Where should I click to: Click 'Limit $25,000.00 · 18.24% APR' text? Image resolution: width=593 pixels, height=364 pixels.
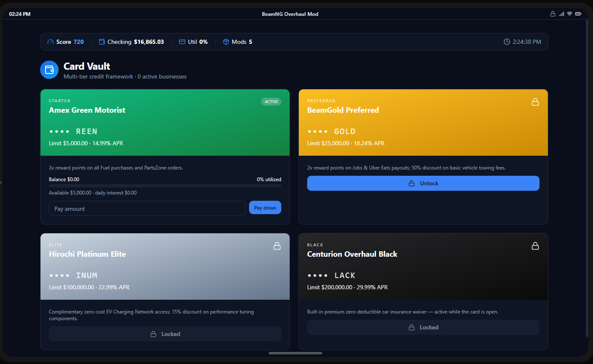point(346,143)
